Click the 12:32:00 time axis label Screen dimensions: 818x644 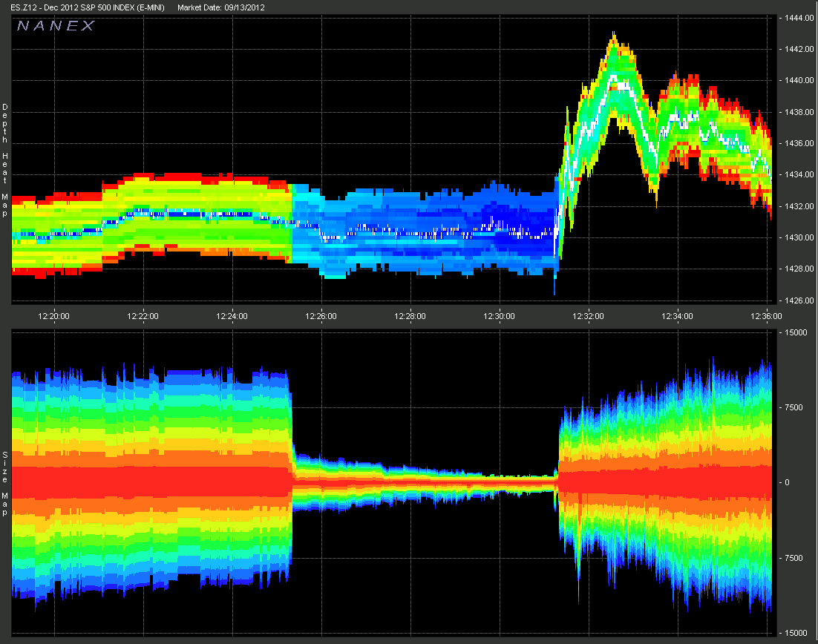(x=589, y=315)
